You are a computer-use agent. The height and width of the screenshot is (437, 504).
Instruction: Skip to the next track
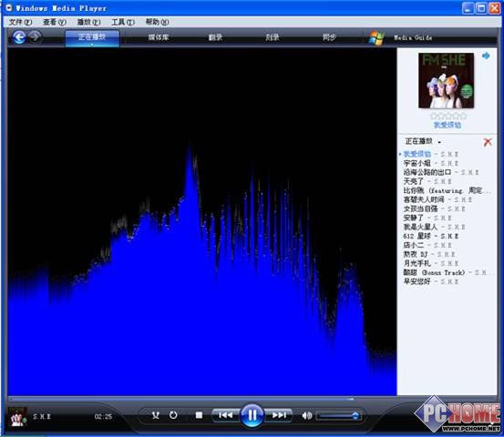[x=279, y=415]
